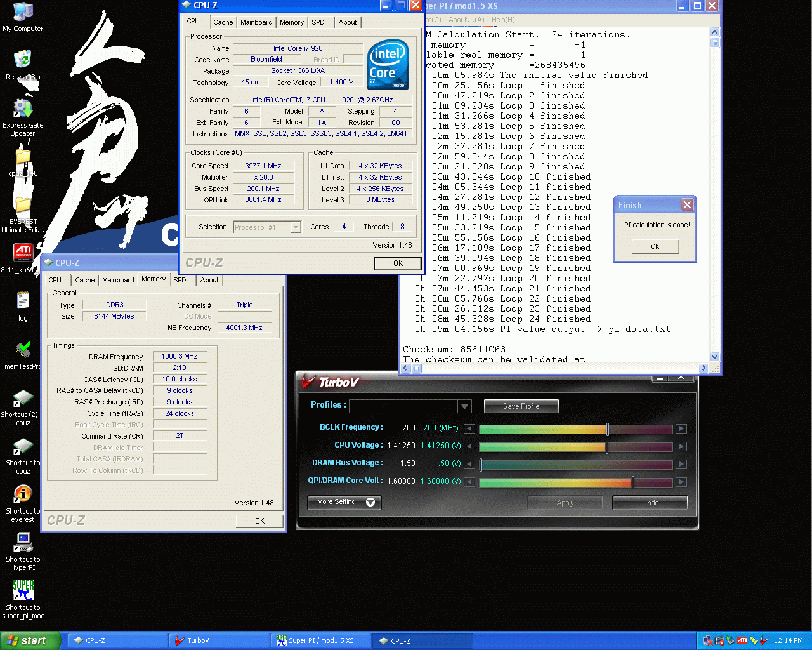Launch the Shortcut to everest icon
This screenshot has height=650, width=812.
[23, 504]
